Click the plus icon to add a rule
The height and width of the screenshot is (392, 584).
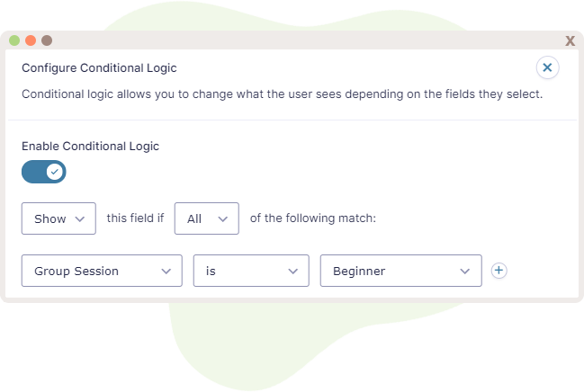pos(499,271)
